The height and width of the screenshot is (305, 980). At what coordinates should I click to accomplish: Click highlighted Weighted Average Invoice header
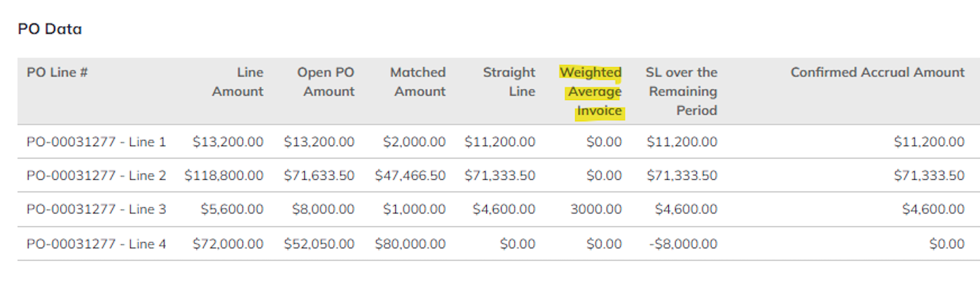point(591,92)
